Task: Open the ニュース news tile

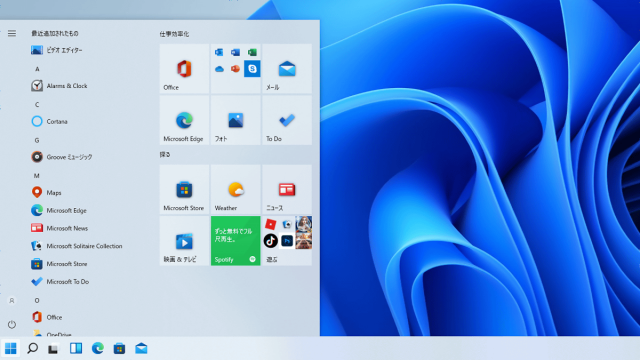Action: (287, 189)
